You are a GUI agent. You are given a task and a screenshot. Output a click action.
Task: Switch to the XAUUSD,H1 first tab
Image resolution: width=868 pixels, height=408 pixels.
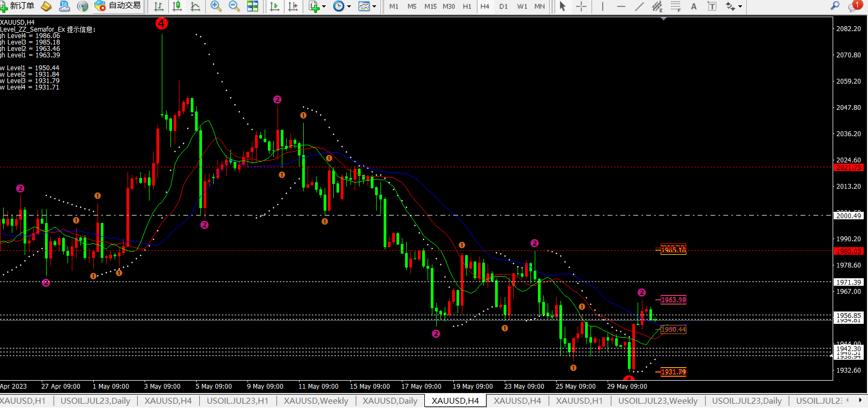[x=23, y=400]
